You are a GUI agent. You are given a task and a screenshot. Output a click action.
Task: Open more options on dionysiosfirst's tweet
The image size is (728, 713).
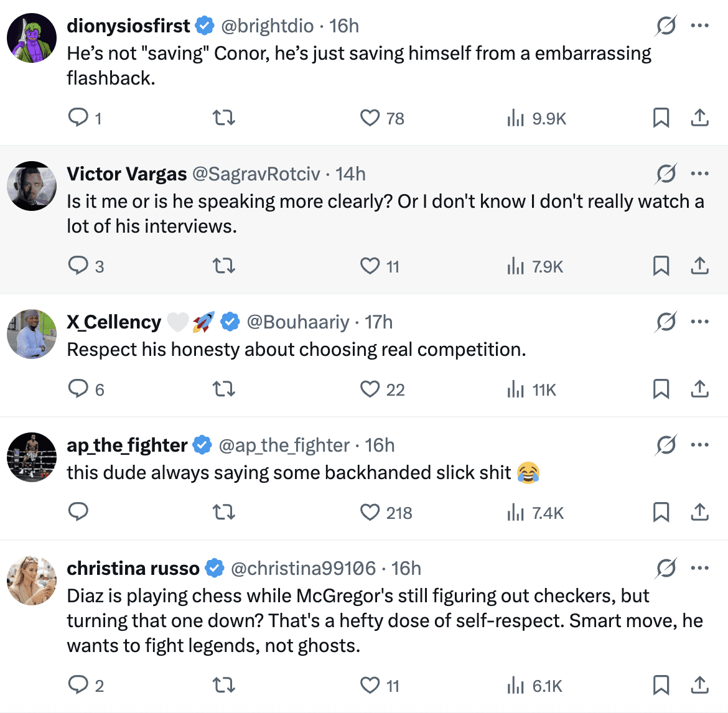pos(700,26)
